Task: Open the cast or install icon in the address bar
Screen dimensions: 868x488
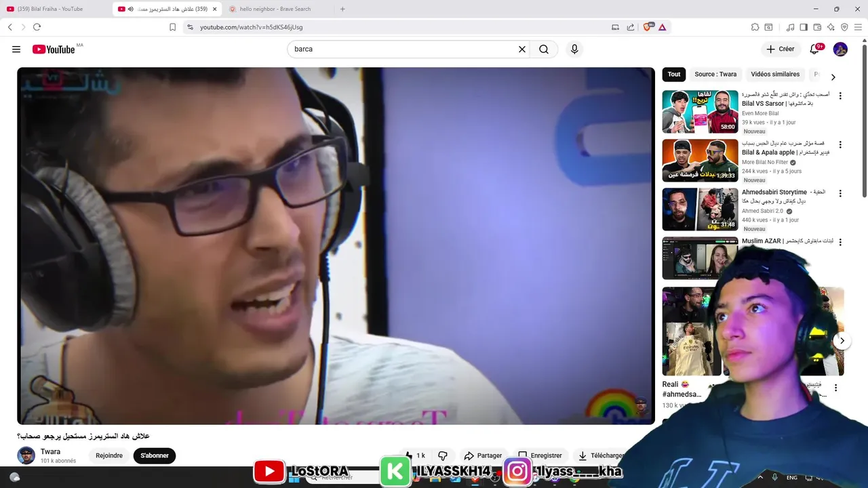Action: point(615,27)
